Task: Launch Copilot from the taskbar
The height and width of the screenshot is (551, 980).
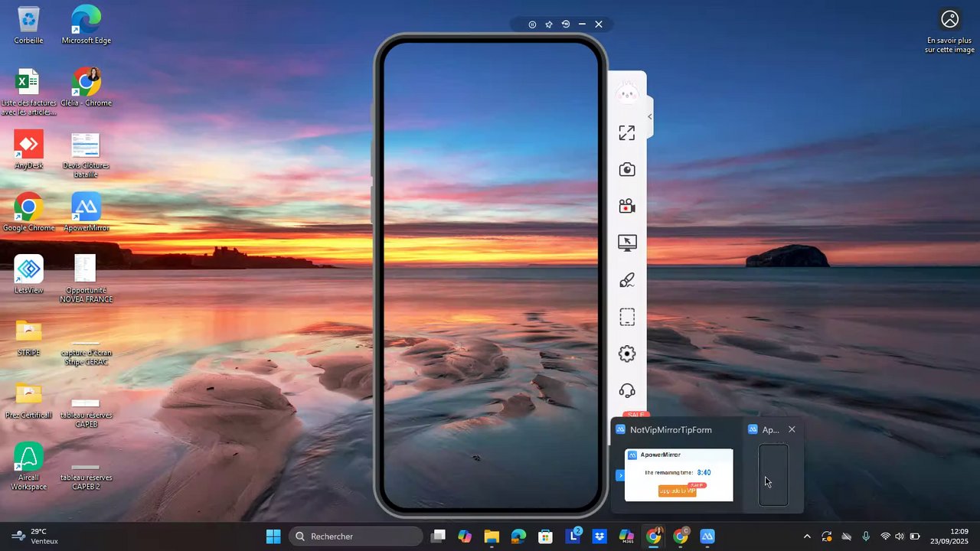Action: pyautogui.click(x=465, y=536)
